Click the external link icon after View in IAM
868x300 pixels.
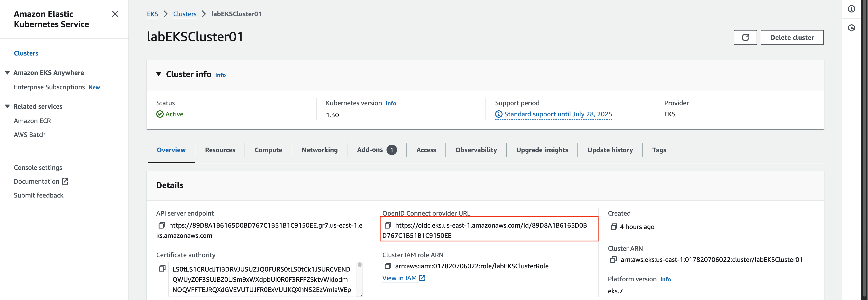[x=422, y=278]
